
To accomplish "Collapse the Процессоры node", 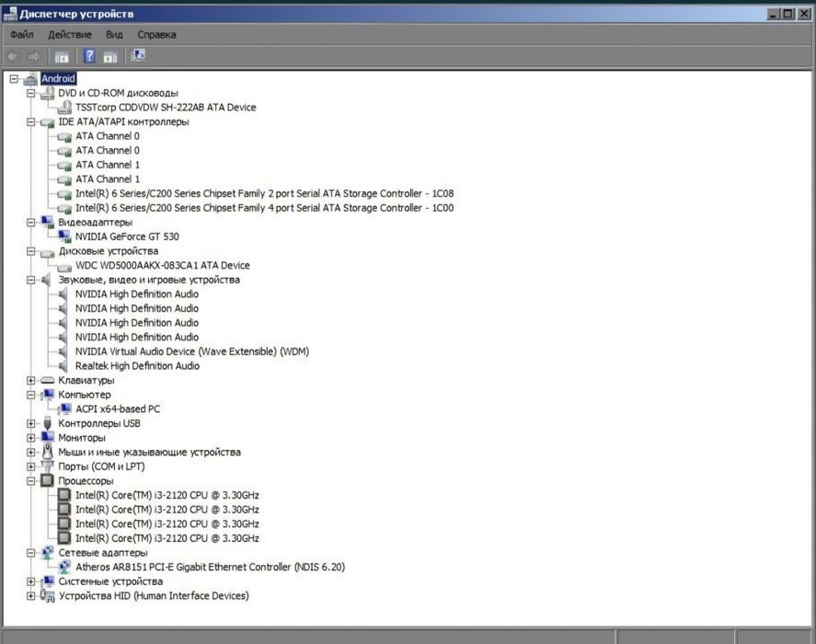I will pos(30,481).
